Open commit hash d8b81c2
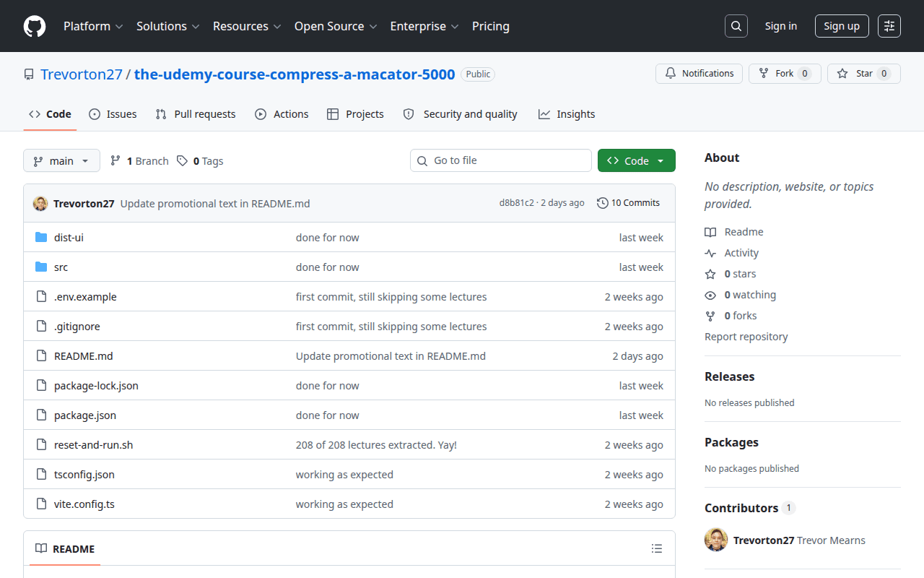 (x=517, y=203)
